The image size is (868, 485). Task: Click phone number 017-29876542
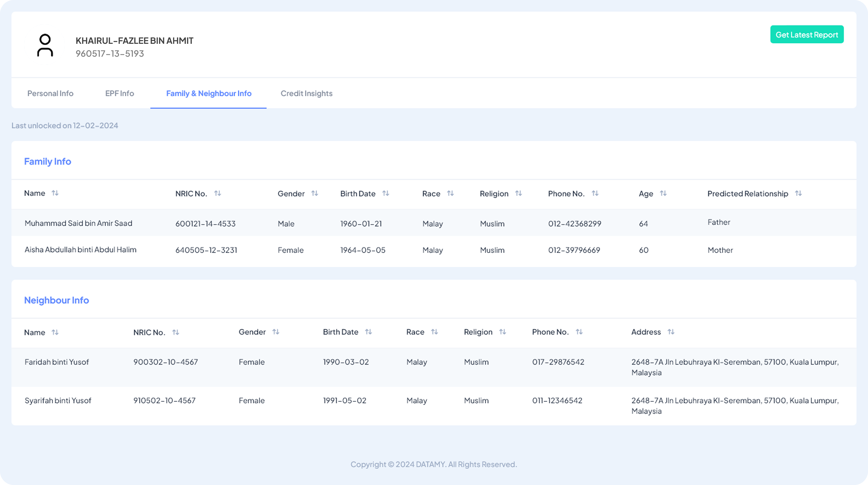coord(558,362)
